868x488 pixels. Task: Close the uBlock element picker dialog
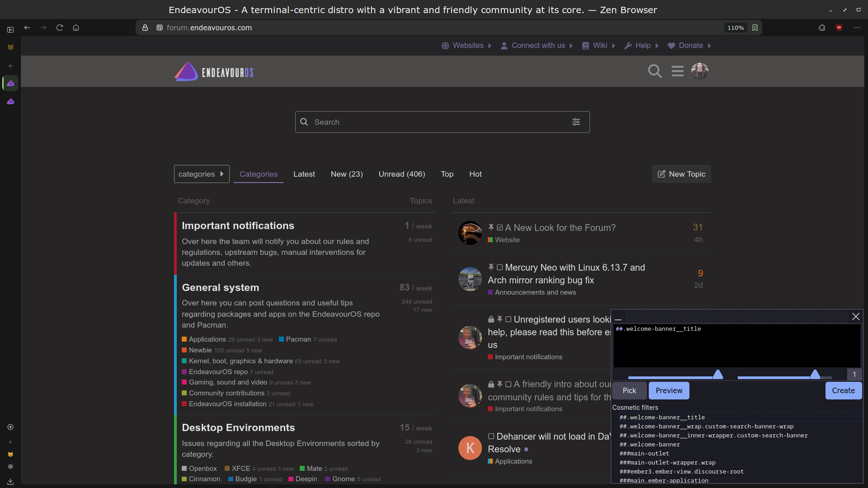[856, 317]
